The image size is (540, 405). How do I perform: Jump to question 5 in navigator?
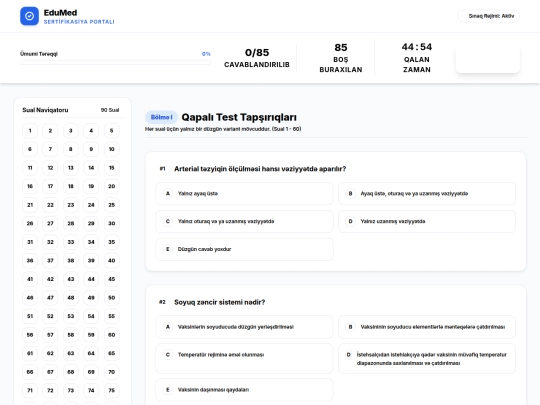[112, 131]
